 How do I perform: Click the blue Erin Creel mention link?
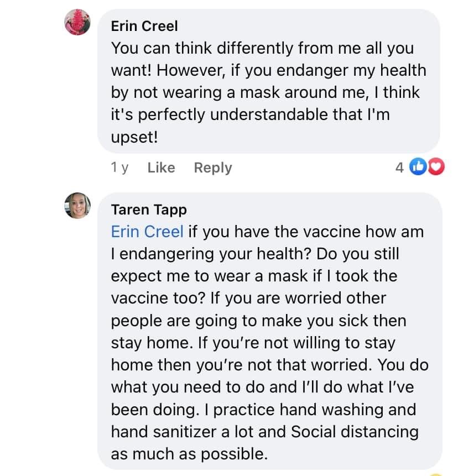pyautogui.click(x=147, y=231)
